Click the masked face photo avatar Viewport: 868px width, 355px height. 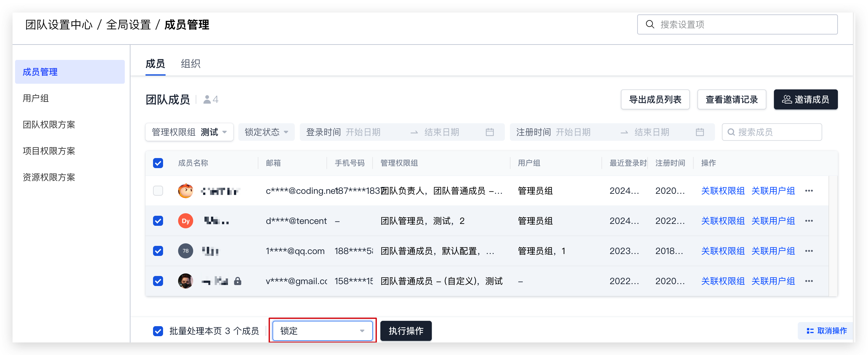coord(185,281)
